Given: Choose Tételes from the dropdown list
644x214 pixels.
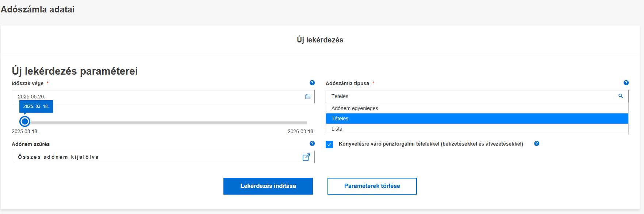Looking at the screenshot, I should 477,119.
